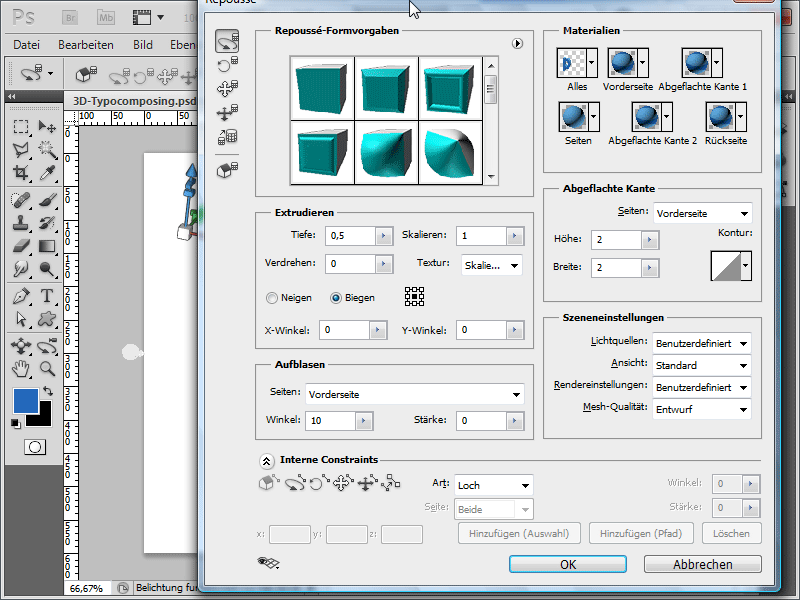
Task: Select the Brush tool
Action: 47,200
